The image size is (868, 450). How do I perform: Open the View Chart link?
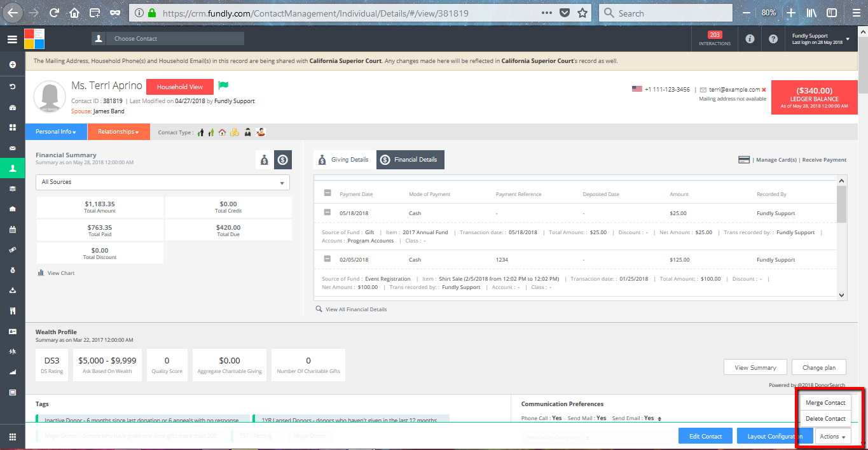(x=61, y=273)
